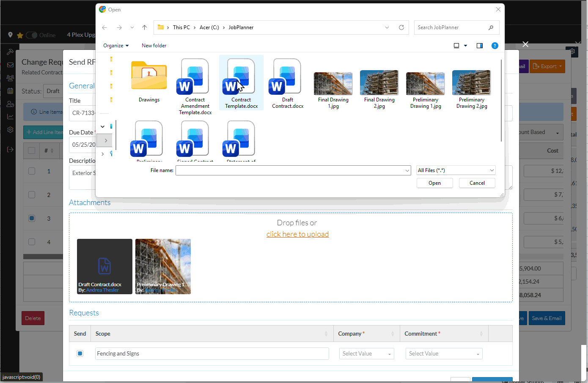This screenshot has height=383, width=588.
Task: Open the Commitment Select Value dropdown
Action: click(x=444, y=354)
